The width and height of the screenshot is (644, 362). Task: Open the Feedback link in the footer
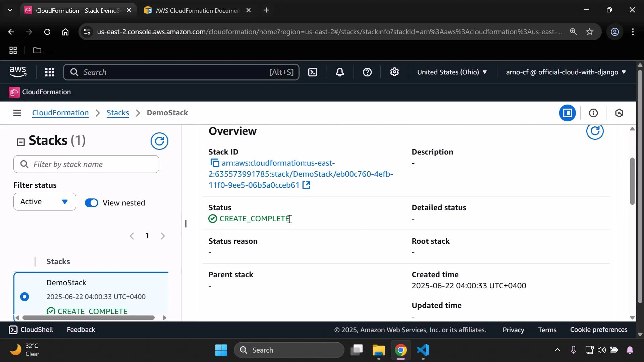tap(80, 329)
